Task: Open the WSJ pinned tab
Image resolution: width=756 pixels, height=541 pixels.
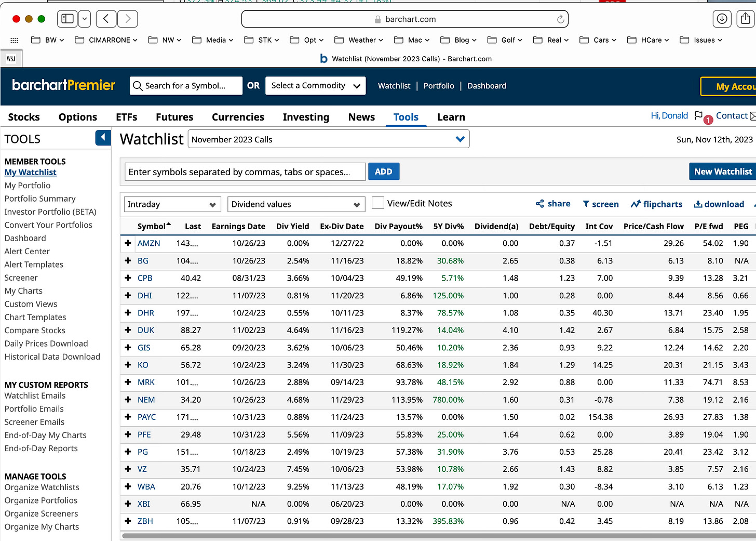Action: pos(11,59)
